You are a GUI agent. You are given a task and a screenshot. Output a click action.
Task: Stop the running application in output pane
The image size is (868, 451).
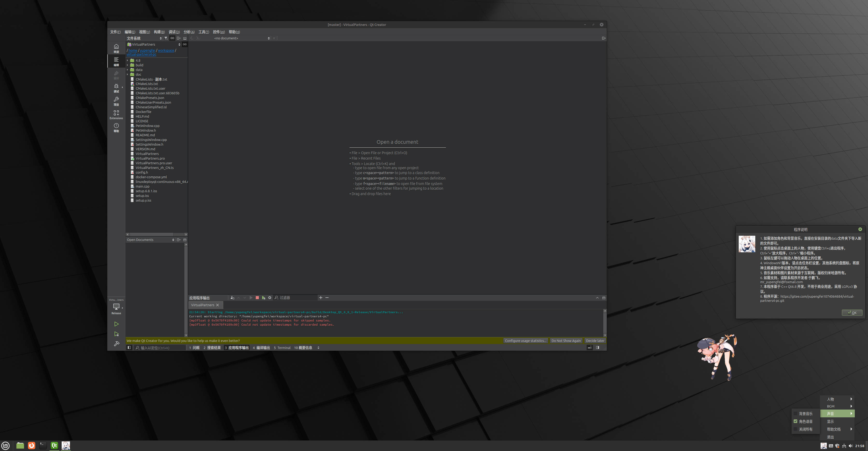[257, 298]
